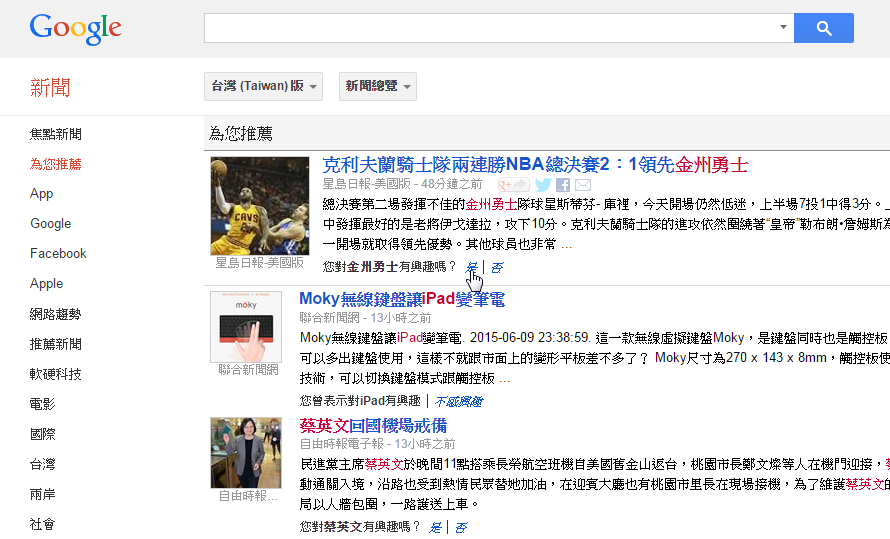Open 國際 sidebar section
The height and width of the screenshot is (539, 890).
[x=43, y=435]
